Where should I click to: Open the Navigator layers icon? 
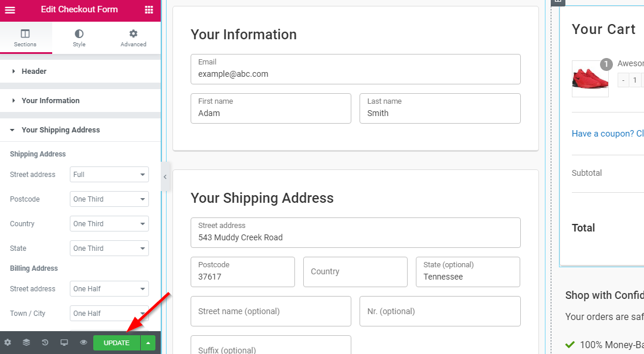26,342
